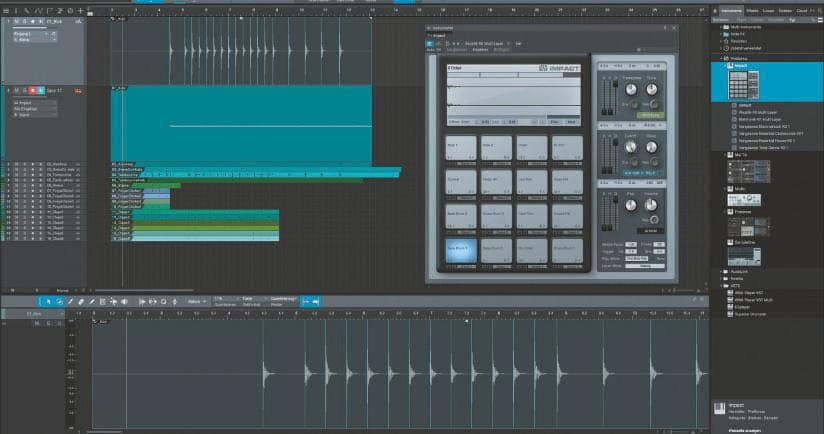This screenshot has width=824, height=434.
Task: Click the power icon in the Impact window header
Action: 430,44
